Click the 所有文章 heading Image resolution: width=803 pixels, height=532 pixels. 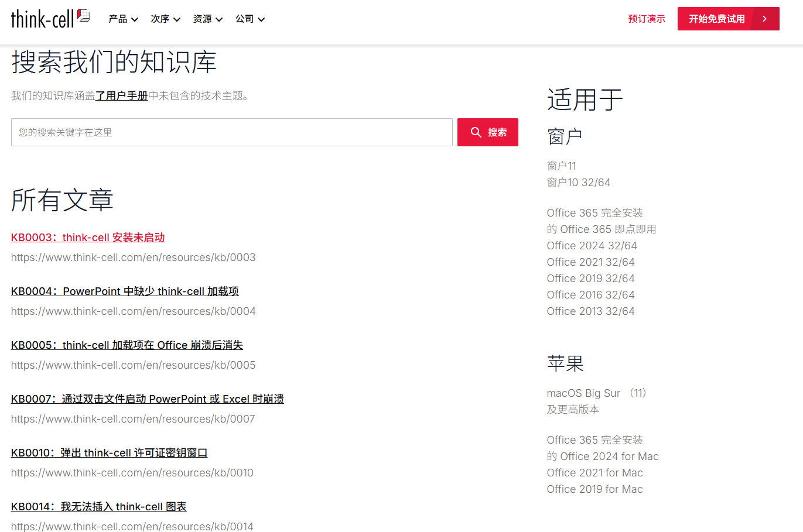click(x=62, y=200)
